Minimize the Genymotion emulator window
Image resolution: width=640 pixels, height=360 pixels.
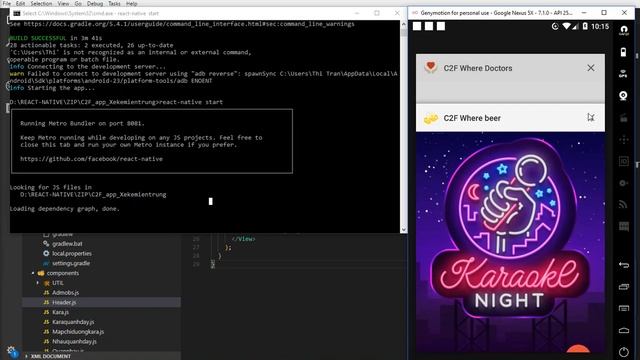point(584,13)
